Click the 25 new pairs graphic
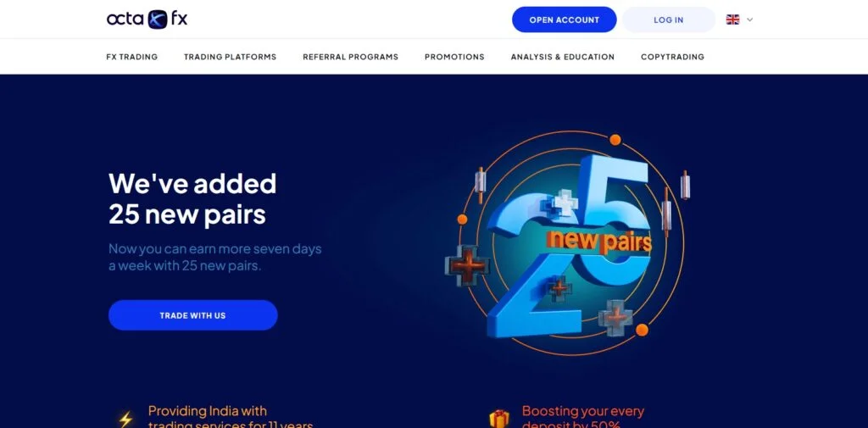Image resolution: width=868 pixels, height=428 pixels. tap(565, 243)
